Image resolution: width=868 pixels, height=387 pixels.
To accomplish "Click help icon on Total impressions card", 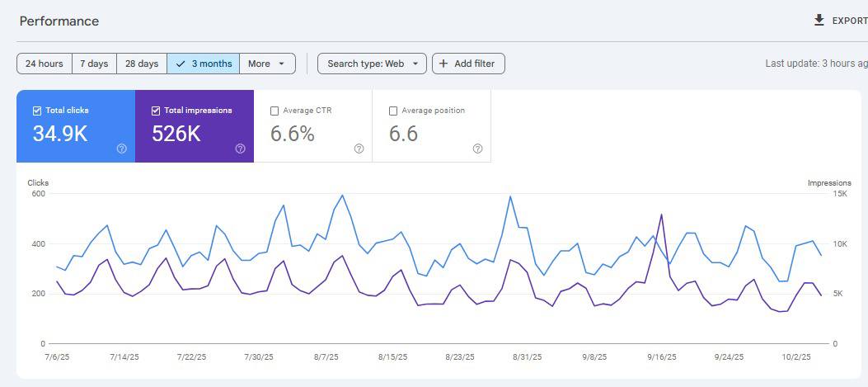I will click(x=241, y=149).
